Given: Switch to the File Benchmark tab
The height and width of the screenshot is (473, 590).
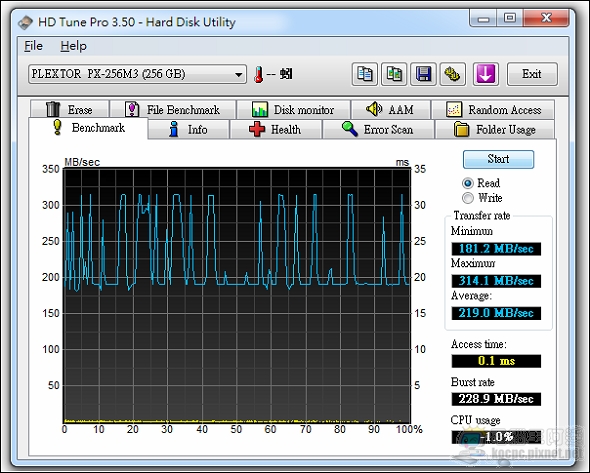Looking at the screenshot, I should tap(173, 110).
